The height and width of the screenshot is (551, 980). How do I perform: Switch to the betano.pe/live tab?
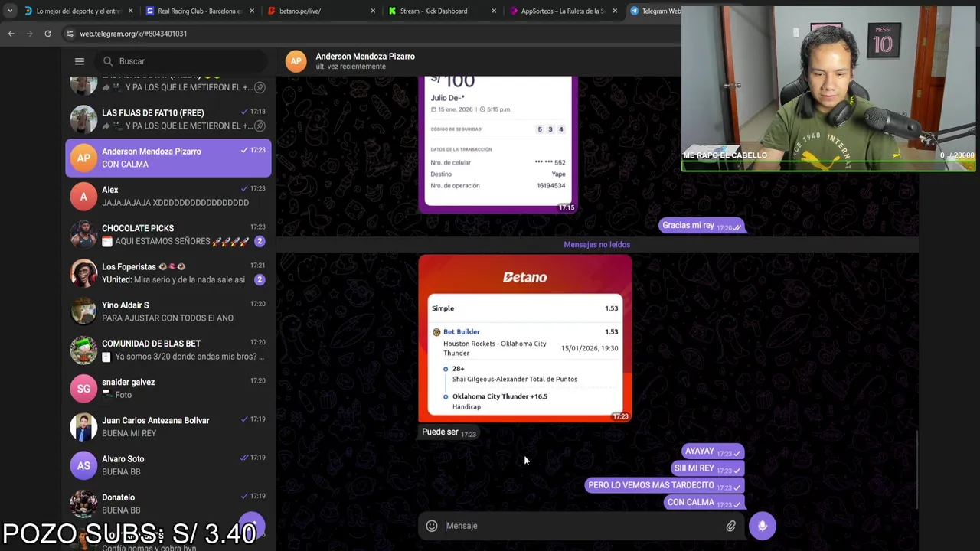322,11
